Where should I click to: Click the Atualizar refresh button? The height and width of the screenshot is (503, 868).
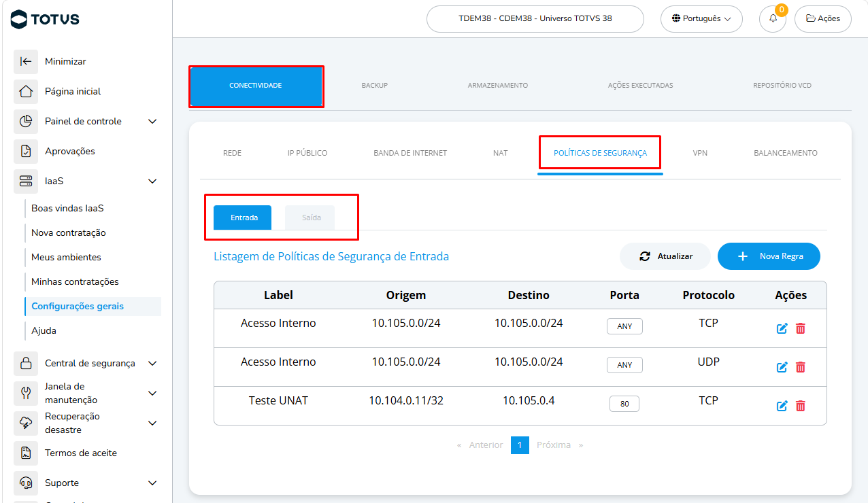(x=665, y=256)
